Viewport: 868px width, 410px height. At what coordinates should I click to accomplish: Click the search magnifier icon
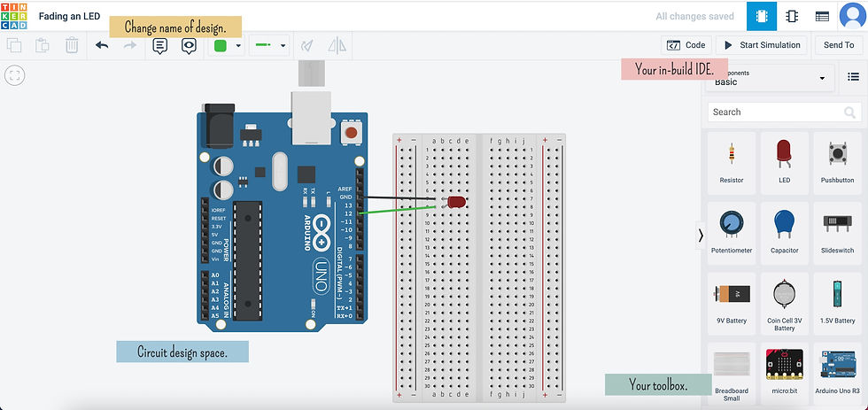click(x=849, y=112)
